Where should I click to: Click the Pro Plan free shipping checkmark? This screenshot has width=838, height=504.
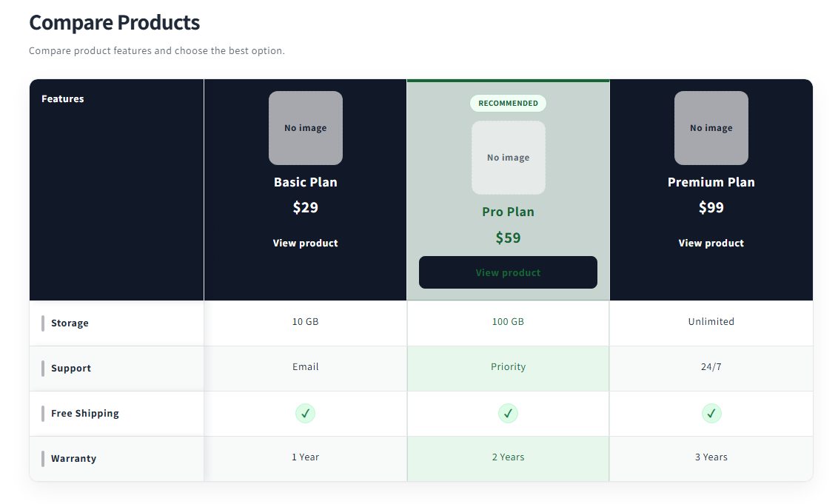click(x=508, y=413)
